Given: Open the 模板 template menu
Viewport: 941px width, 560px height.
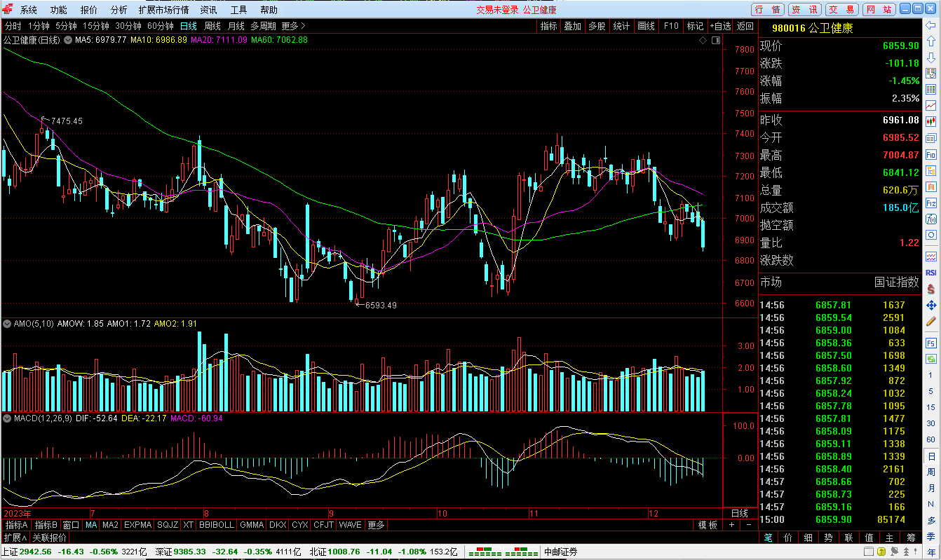Looking at the screenshot, I should click(x=708, y=525).
